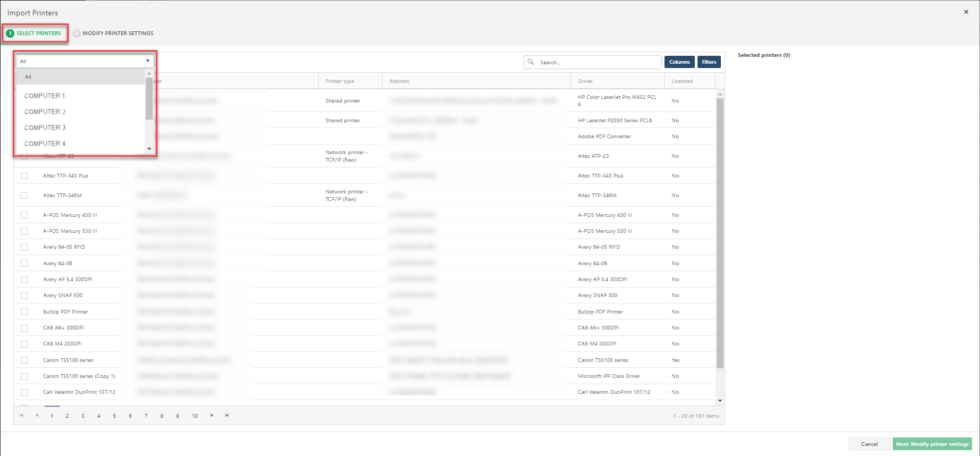The height and width of the screenshot is (456, 980).
Task: Click the Filters button
Action: (x=709, y=62)
